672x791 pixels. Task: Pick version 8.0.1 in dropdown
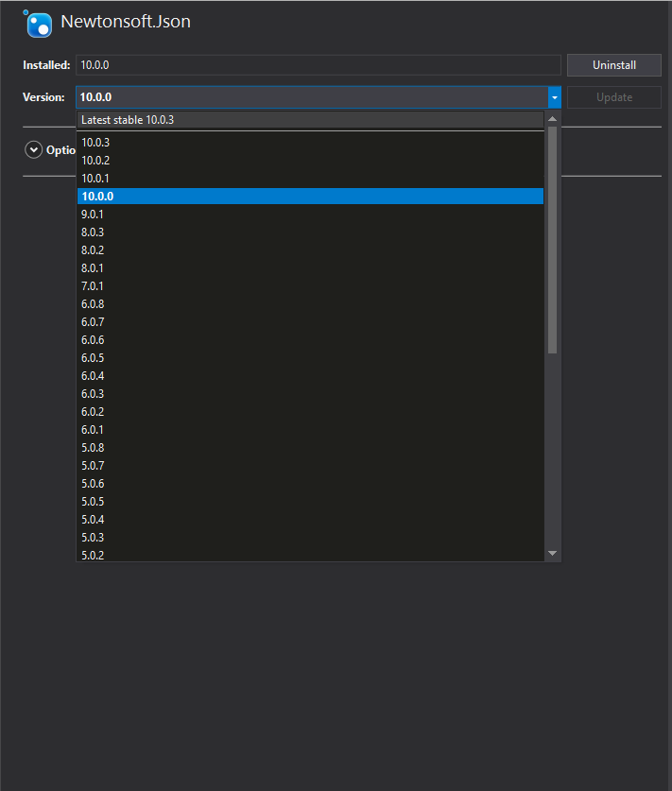(310, 268)
